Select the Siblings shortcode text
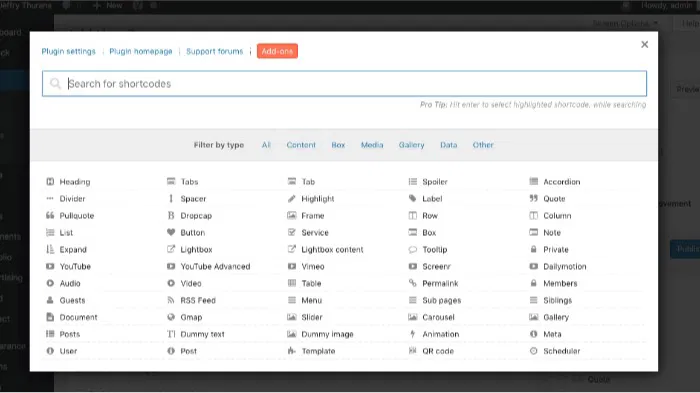The height and width of the screenshot is (393, 700). (557, 300)
